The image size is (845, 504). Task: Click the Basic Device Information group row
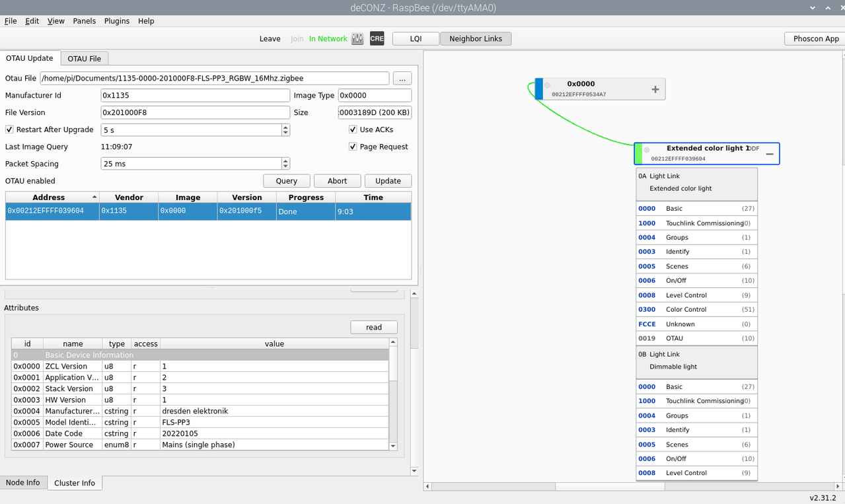point(200,355)
